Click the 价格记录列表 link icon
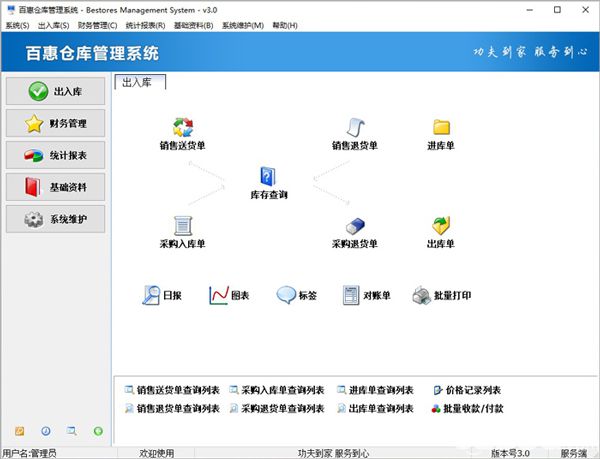 [x=438, y=390]
